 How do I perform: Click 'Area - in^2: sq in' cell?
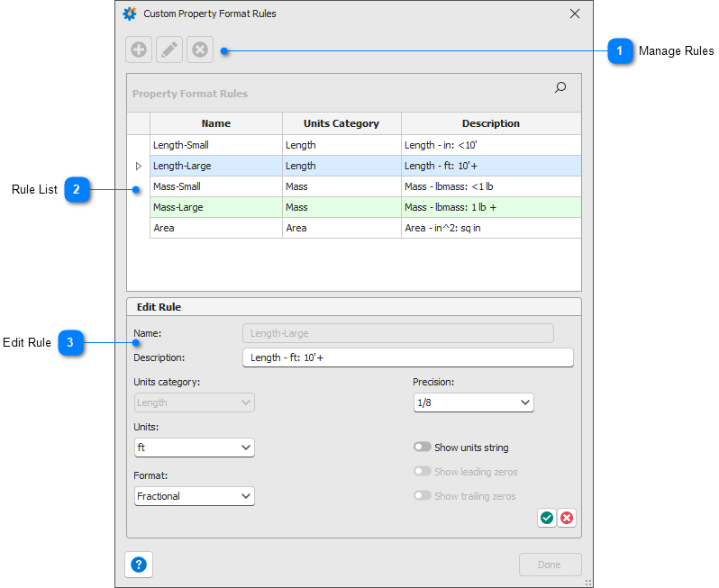coord(491,228)
